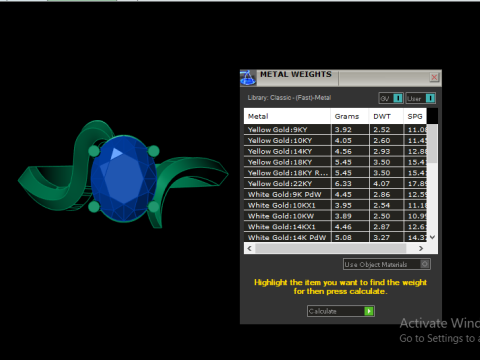Click the table's scroll left arrow
The height and width of the screenshot is (360, 480).
point(249,248)
